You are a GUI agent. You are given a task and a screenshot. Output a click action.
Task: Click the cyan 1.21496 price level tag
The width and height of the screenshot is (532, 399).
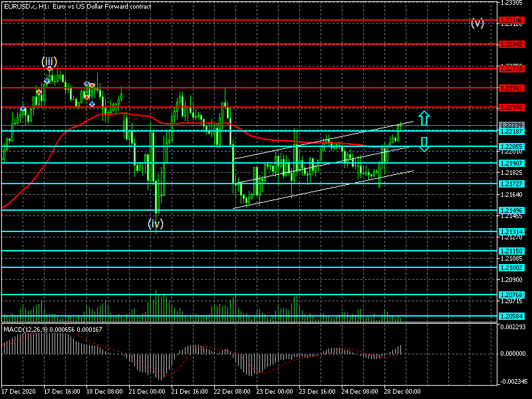point(511,210)
